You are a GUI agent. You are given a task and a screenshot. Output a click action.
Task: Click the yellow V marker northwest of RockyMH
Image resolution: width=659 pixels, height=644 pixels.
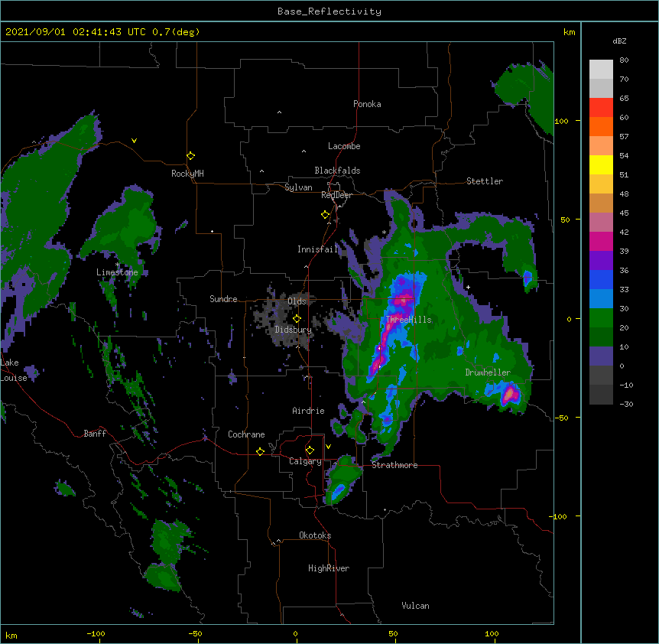[134, 141]
